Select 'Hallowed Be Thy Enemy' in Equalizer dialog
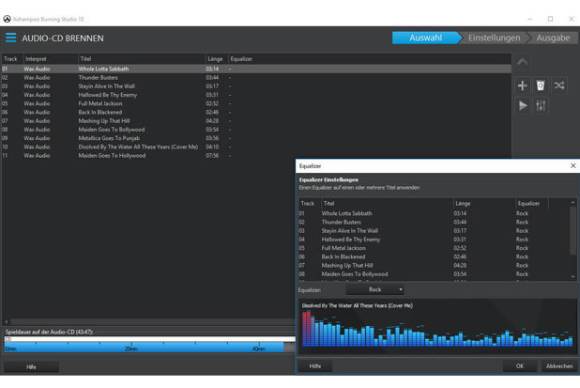 tap(434, 239)
